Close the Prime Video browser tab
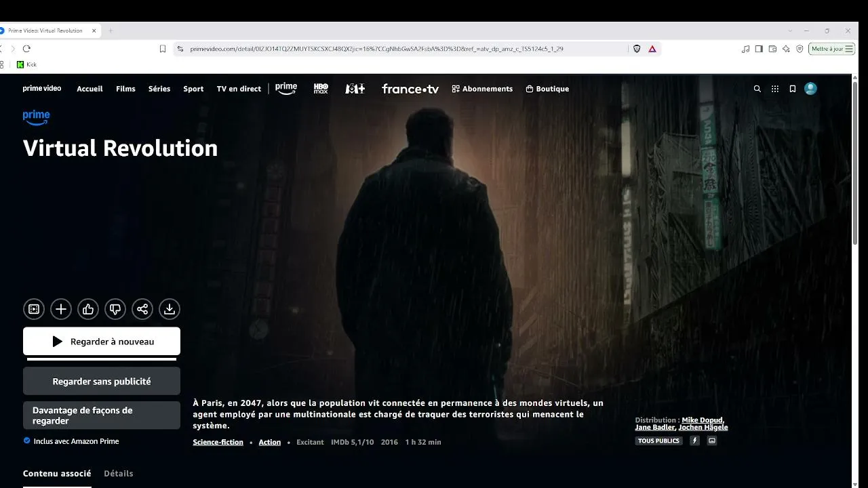The width and height of the screenshot is (868, 488). pyautogui.click(x=94, y=30)
